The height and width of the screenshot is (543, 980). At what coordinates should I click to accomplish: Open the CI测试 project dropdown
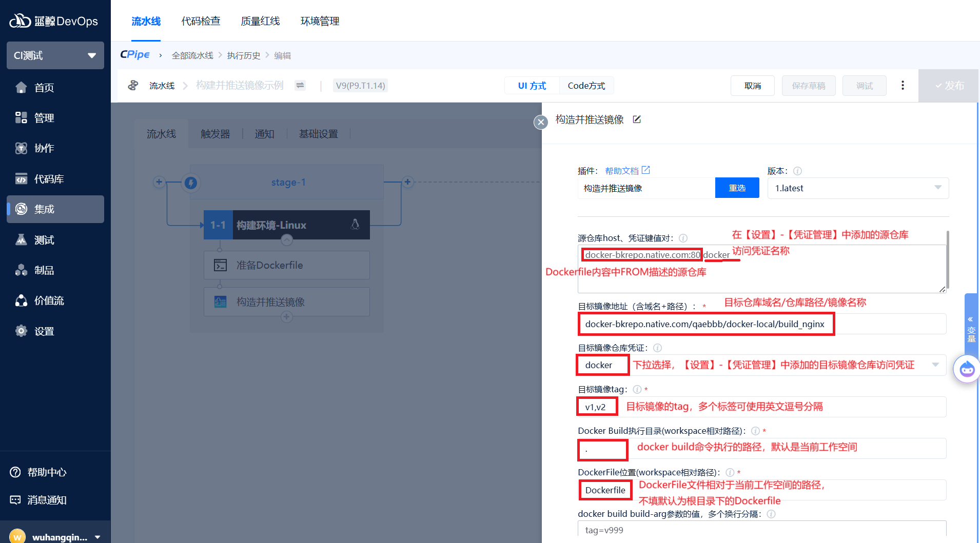point(55,55)
